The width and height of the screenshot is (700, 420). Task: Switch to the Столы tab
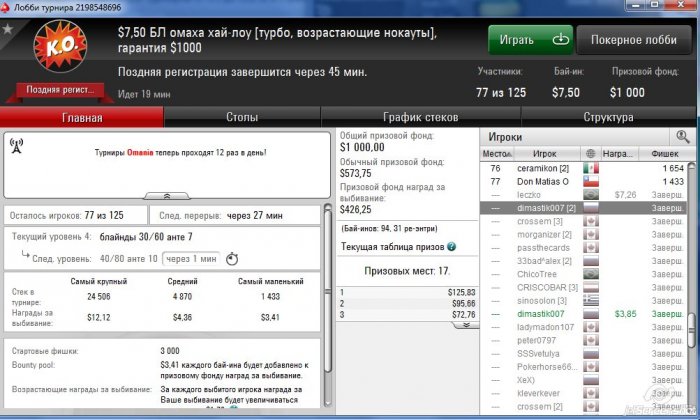point(242,117)
